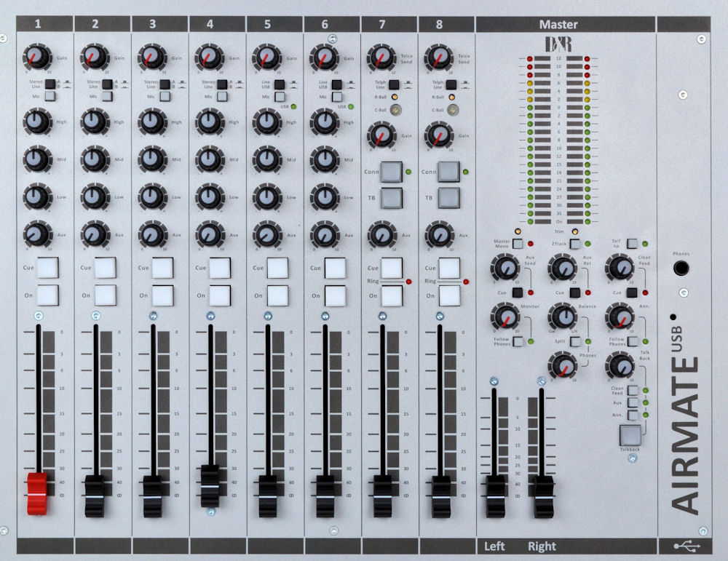The image size is (728, 561).
Task: Click the Phones headphone jack
Action: [682, 268]
